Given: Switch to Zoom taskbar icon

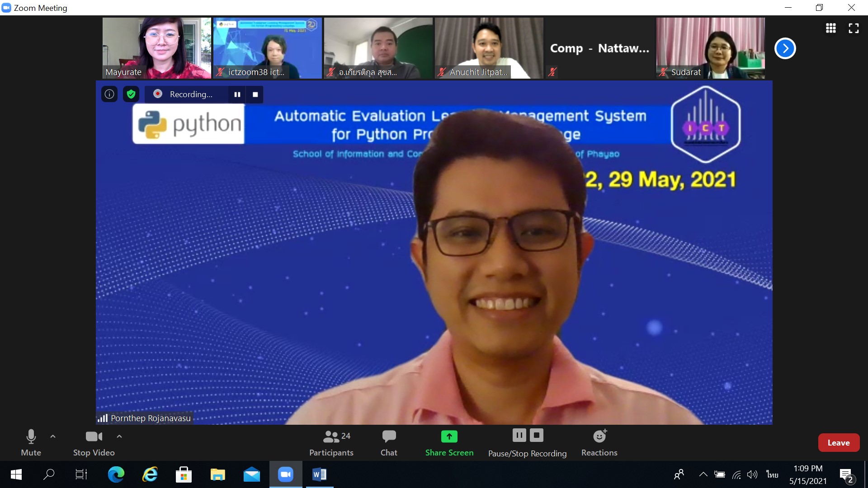Looking at the screenshot, I should (286, 474).
